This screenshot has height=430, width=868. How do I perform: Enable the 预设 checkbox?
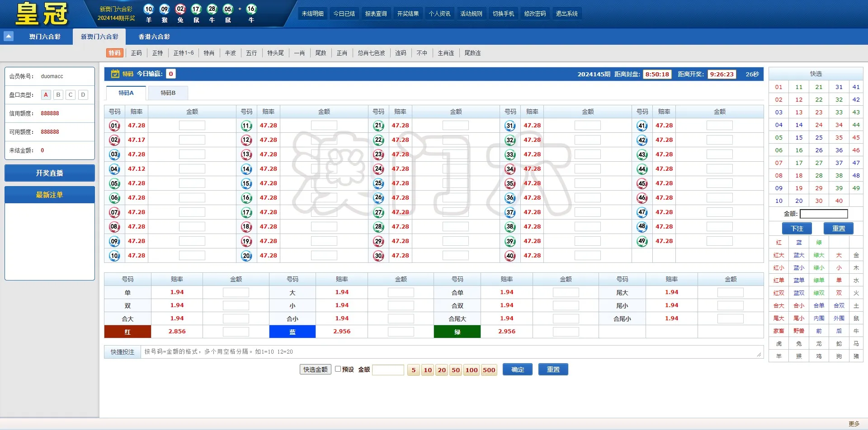coord(338,369)
